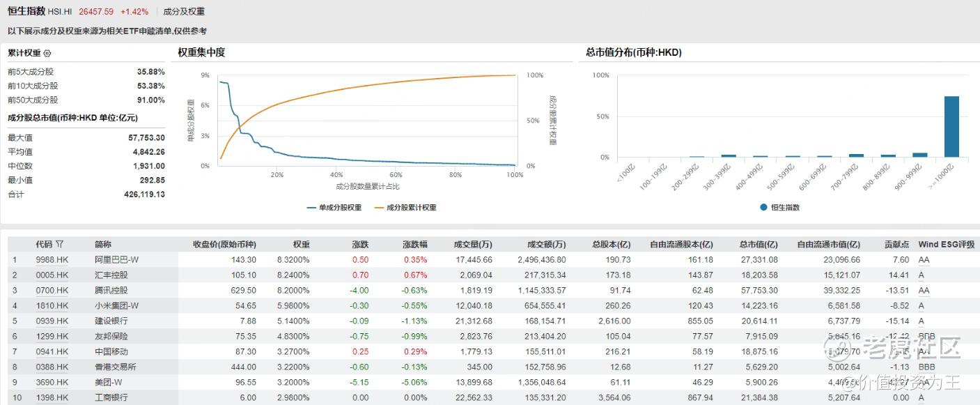Screen dimensions: 980x405
Task: Open stock code 3690.HK
Action: 52,382
